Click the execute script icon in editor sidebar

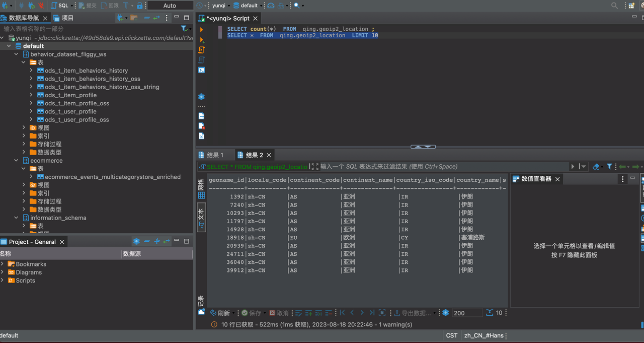click(202, 50)
